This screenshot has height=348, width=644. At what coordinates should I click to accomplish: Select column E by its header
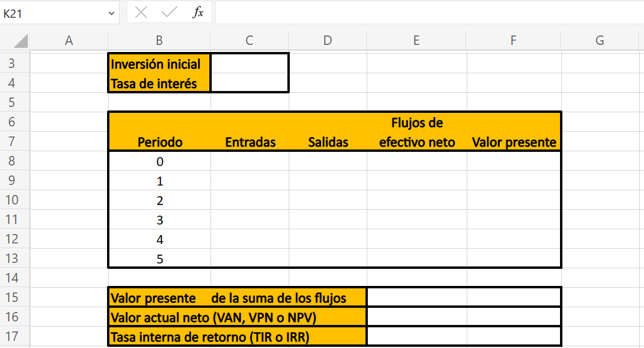click(416, 40)
